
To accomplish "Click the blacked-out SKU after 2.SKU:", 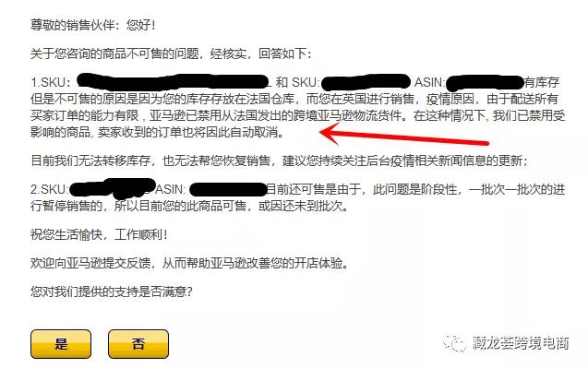I will pos(113,188).
